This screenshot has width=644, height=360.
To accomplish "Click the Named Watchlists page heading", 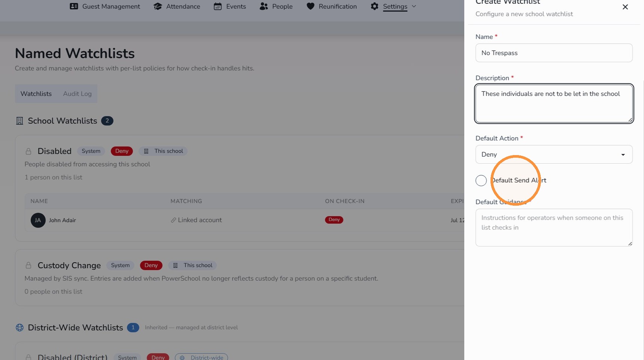I will [75, 54].
